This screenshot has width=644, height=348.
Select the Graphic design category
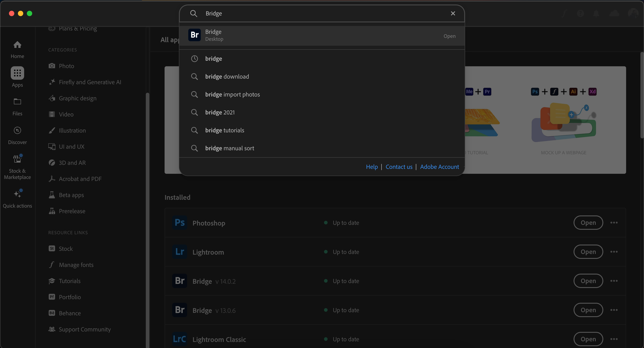tap(78, 98)
